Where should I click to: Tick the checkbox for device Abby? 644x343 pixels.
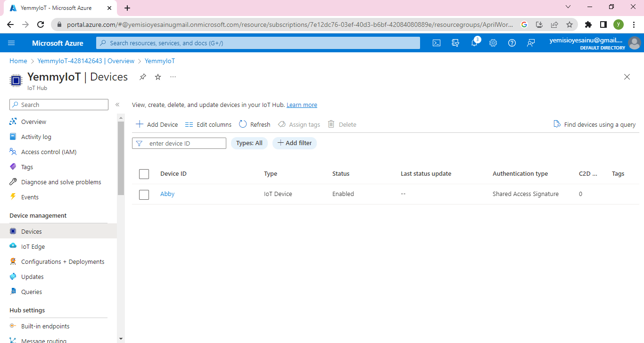(144, 194)
